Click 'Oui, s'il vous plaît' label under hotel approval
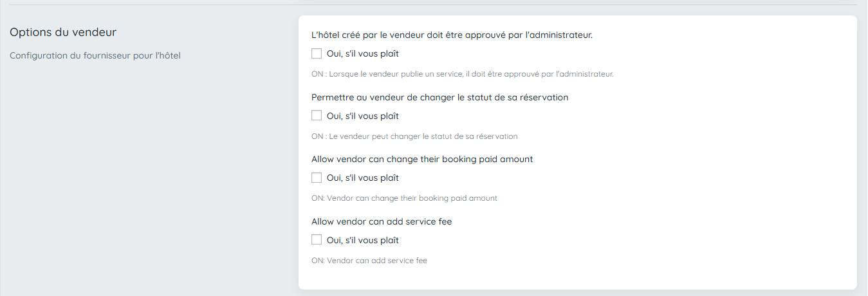The height and width of the screenshot is (296, 868). click(x=363, y=54)
